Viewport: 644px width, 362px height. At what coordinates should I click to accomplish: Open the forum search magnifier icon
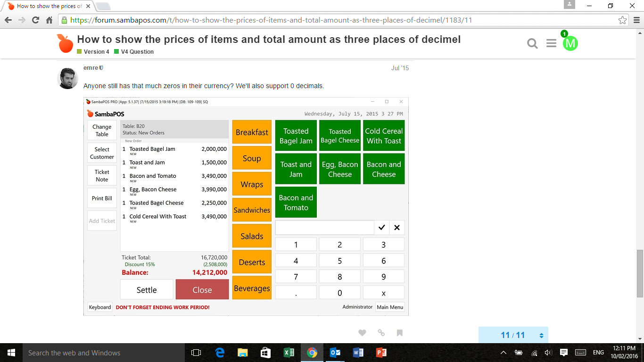532,43
